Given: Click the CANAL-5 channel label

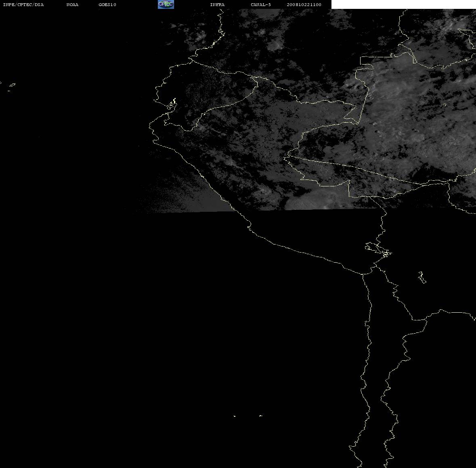Looking at the screenshot, I should 261,4.
